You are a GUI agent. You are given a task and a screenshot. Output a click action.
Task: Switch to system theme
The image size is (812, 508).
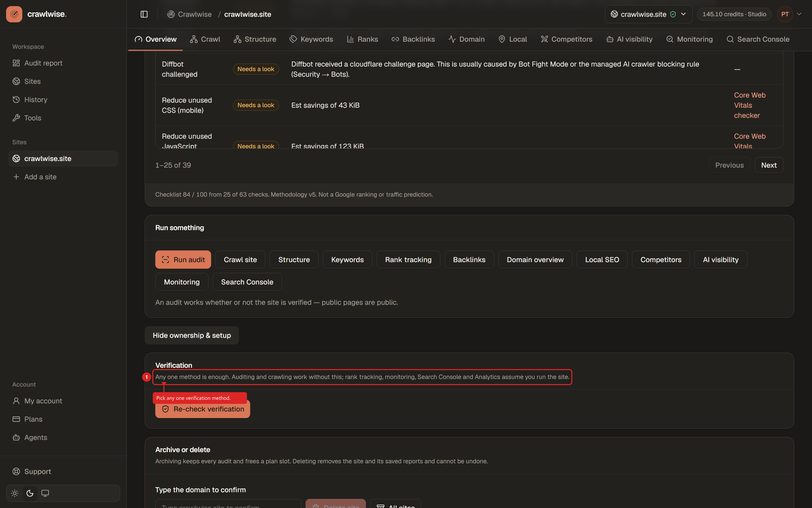pyautogui.click(x=45, y=493)
